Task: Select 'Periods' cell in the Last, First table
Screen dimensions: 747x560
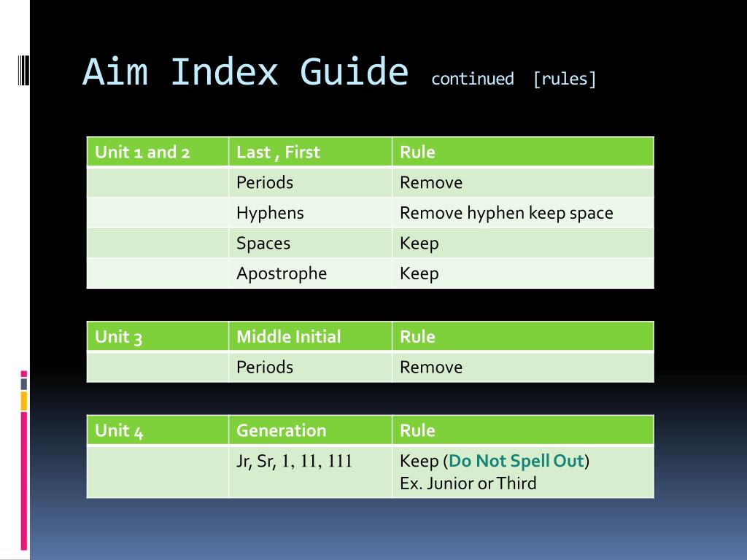Action: (x=311, y=182)
